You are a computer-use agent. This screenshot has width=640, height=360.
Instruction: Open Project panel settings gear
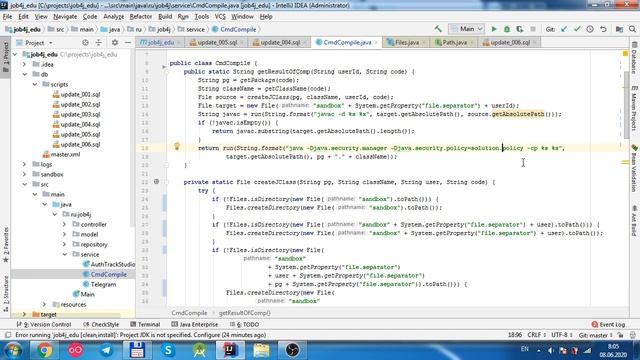(x=115, y=42)
